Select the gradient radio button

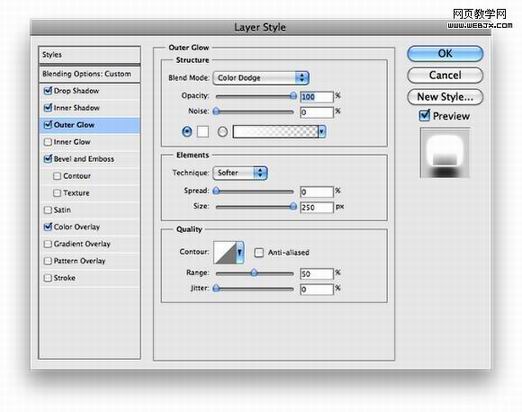223,132
